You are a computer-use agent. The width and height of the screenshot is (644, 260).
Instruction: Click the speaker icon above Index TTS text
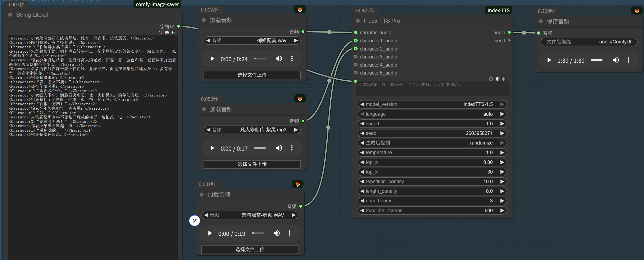click(x=503, y=79)
